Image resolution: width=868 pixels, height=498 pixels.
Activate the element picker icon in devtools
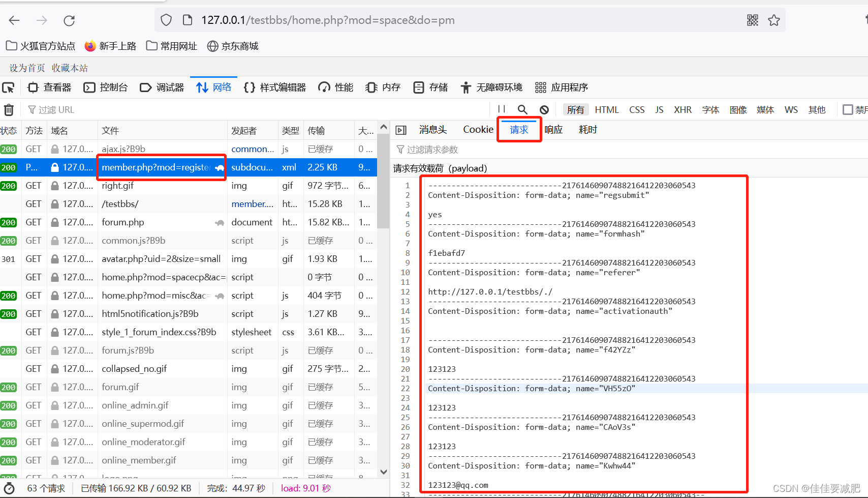pos(8,87)
